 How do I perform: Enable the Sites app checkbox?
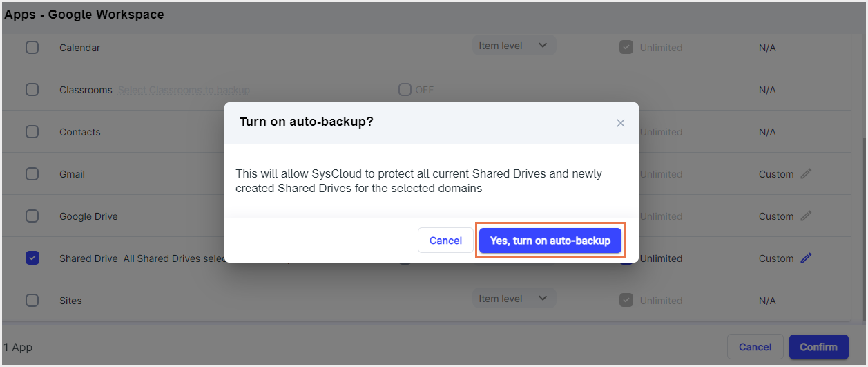(32, 301)
